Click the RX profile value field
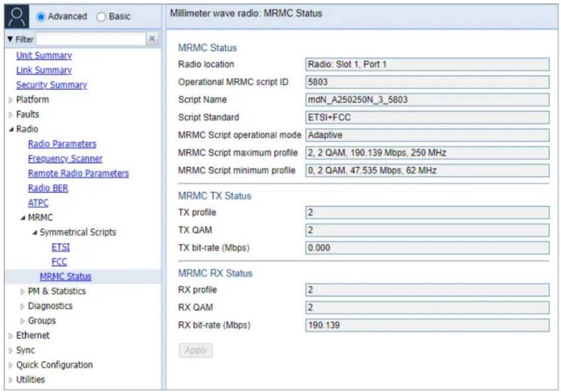561x392 pixels. (x=427, y=290)
